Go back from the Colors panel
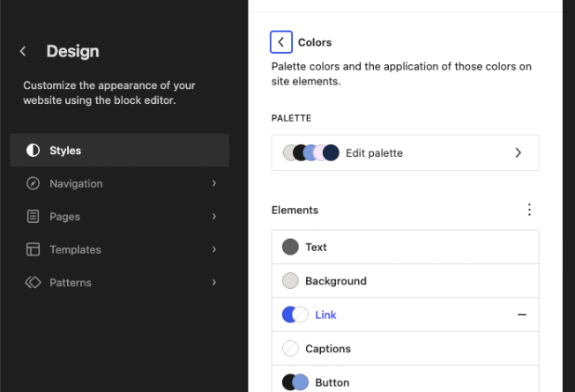 point(280,41)
